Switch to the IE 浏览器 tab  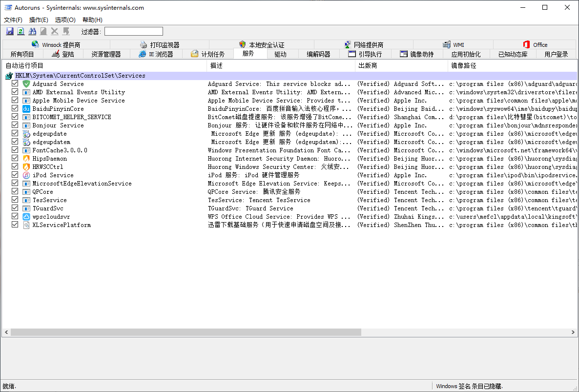click(156, 54)
